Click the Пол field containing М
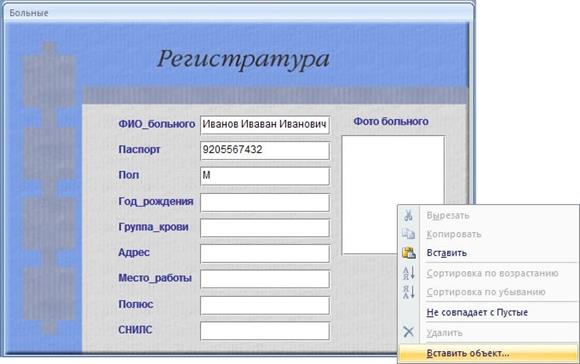This screenshot has height=364, width=580. click(265, 176)
